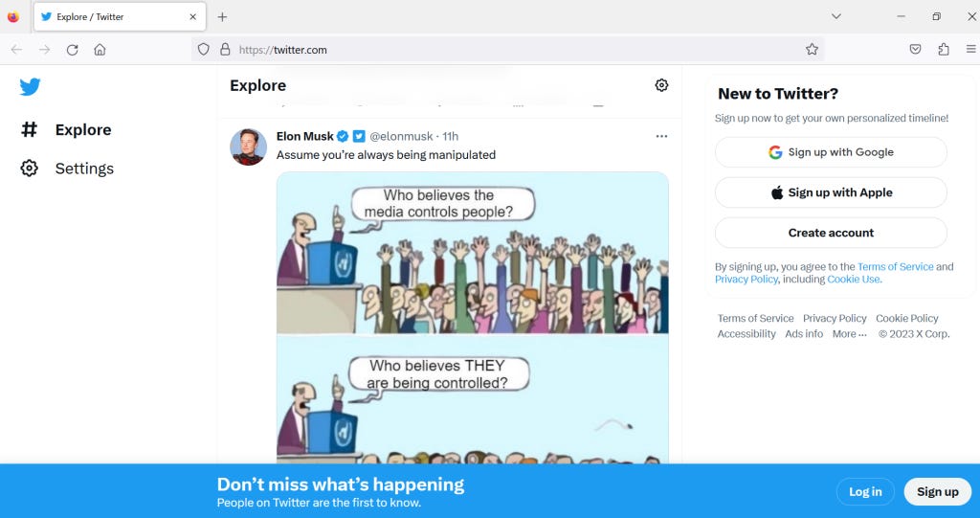Click the Google logo in signup button
Viewport: 980px width, 518px height.
[x=775, y=152]
